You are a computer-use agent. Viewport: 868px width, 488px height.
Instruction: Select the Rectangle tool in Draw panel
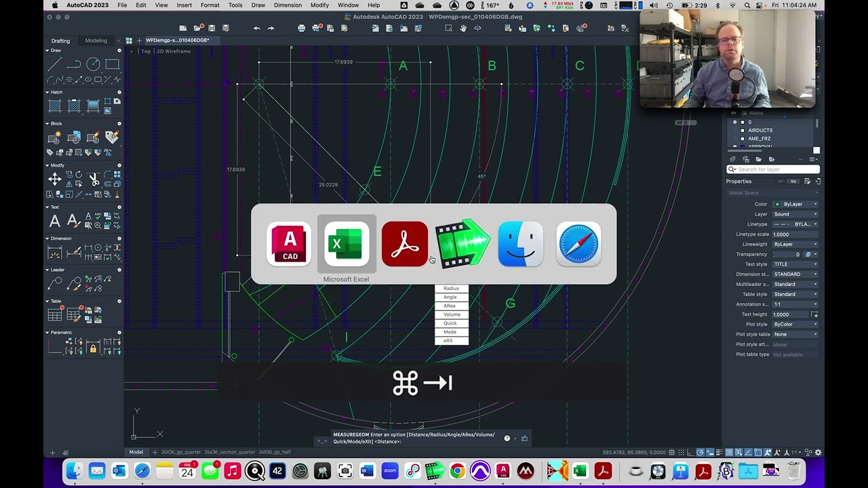point(112,64)
